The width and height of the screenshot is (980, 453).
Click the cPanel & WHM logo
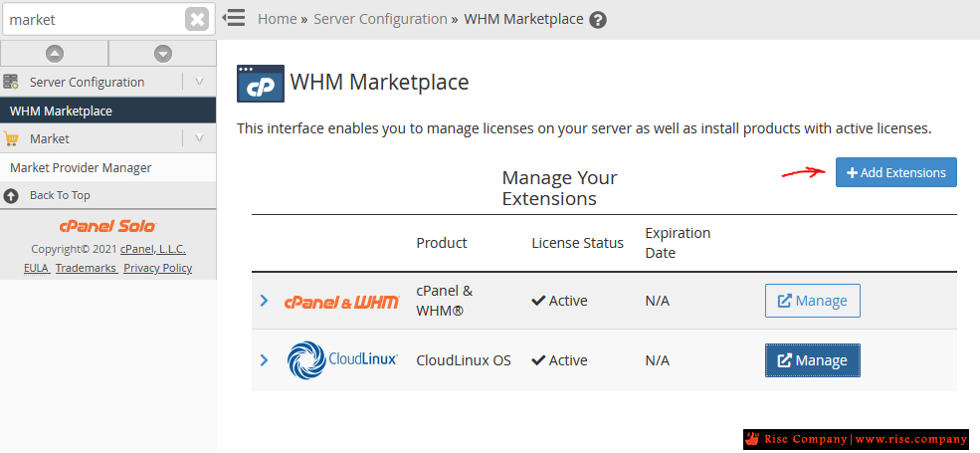click(341, 303)
